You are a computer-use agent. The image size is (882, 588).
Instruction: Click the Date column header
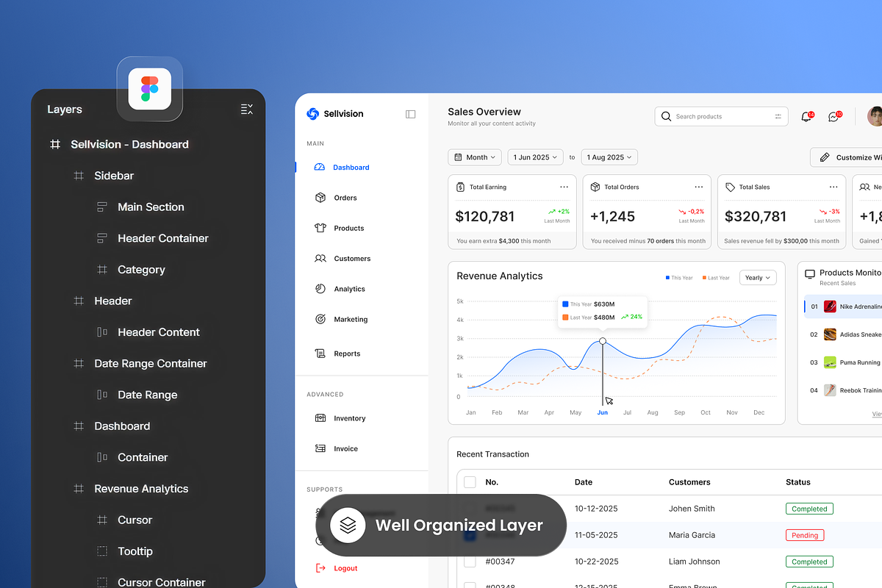(x=584, y=482)
